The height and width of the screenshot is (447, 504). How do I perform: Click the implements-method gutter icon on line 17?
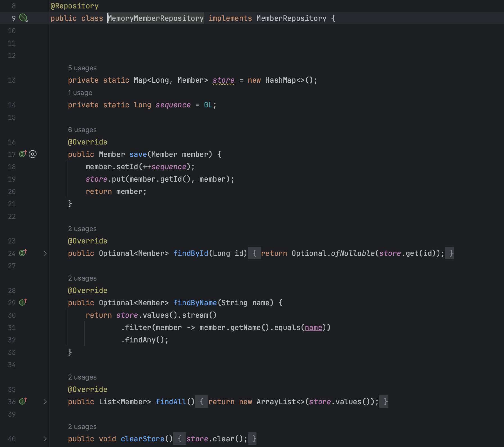[x=23, y=154]
